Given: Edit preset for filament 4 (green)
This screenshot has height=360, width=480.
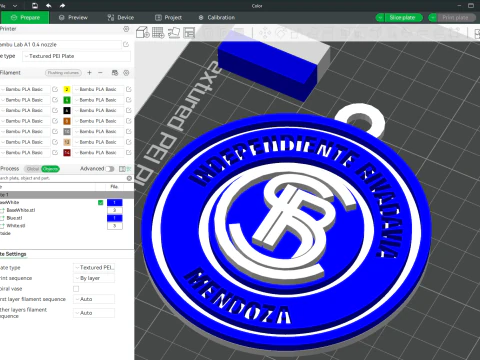Looking at the screenshot, I should (129, 100).
